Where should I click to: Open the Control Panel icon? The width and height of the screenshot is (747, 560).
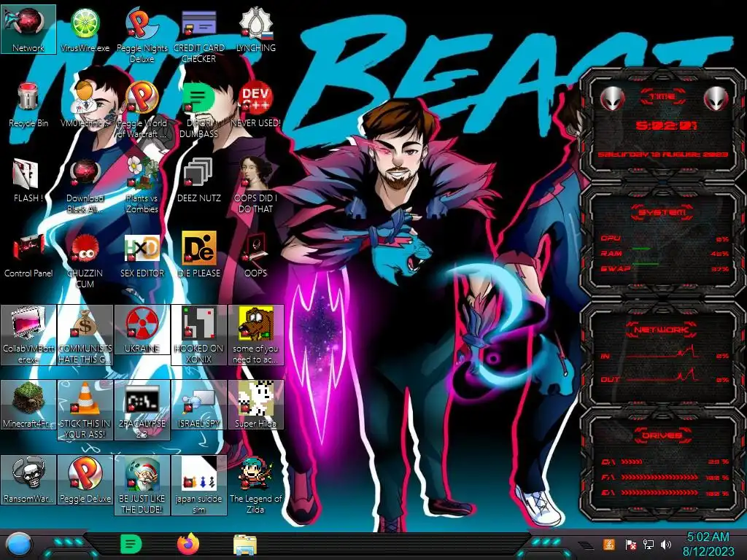[x=28, y=255]
